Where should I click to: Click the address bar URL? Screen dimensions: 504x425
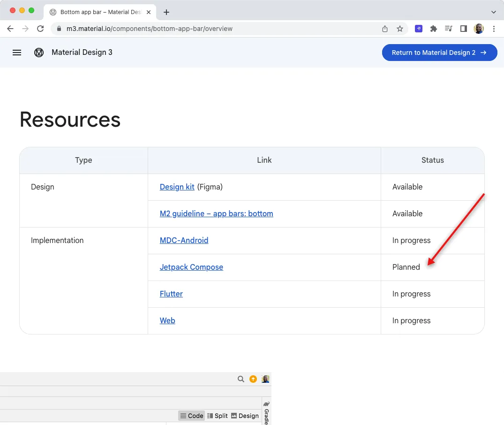coord(149,29)
